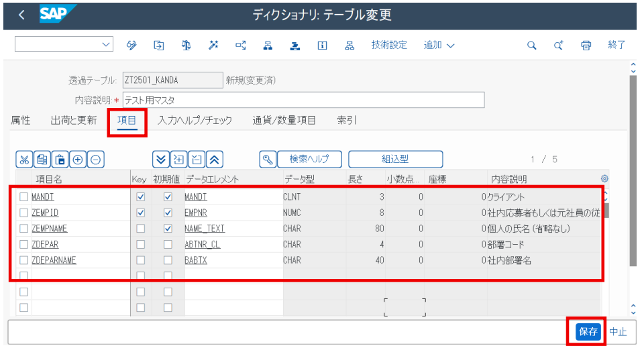
Task: Copy the selected row icon
Action: (42, 159)
